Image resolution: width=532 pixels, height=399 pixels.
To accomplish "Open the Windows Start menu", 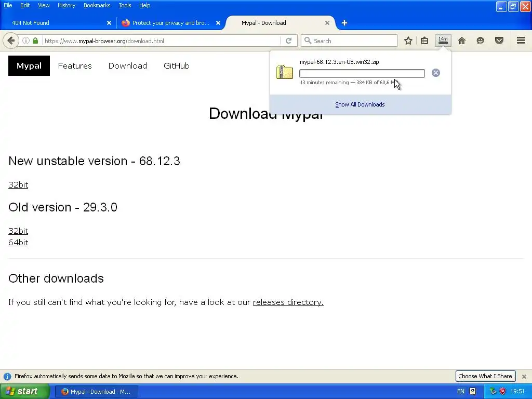I will pyautogui.click(x=25, y=391).
